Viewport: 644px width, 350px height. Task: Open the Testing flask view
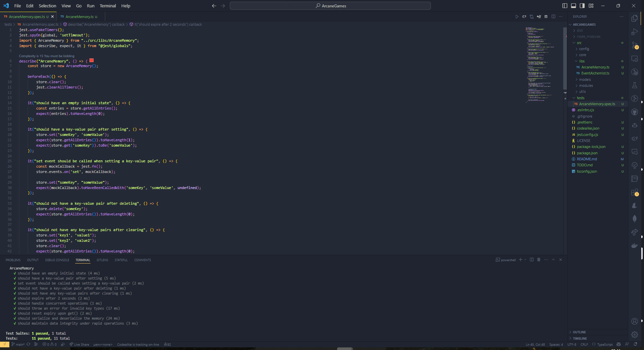click(x=635, y=85)
